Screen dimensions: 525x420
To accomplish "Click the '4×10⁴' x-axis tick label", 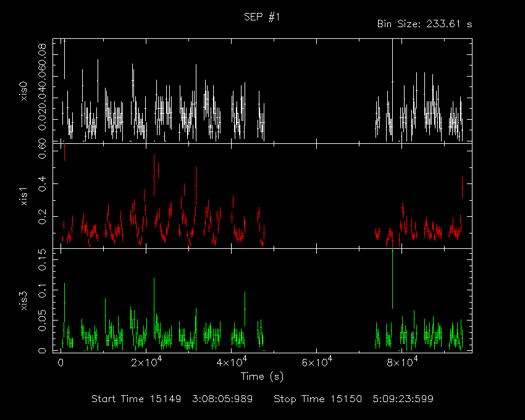I will pyautogui.click(x=232, y=363).
